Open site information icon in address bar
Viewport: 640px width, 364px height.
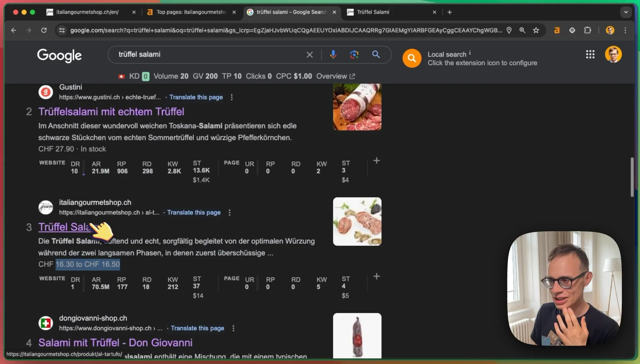pos(62,30)
